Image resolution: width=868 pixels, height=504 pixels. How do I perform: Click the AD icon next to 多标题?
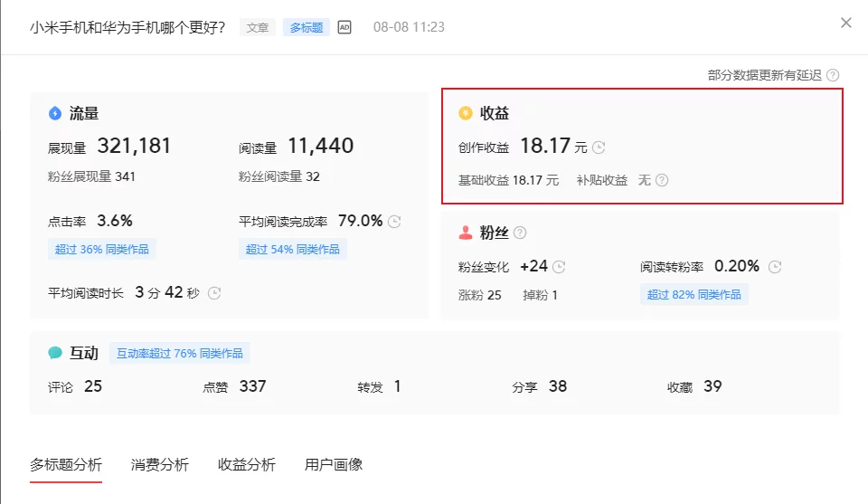344,27
